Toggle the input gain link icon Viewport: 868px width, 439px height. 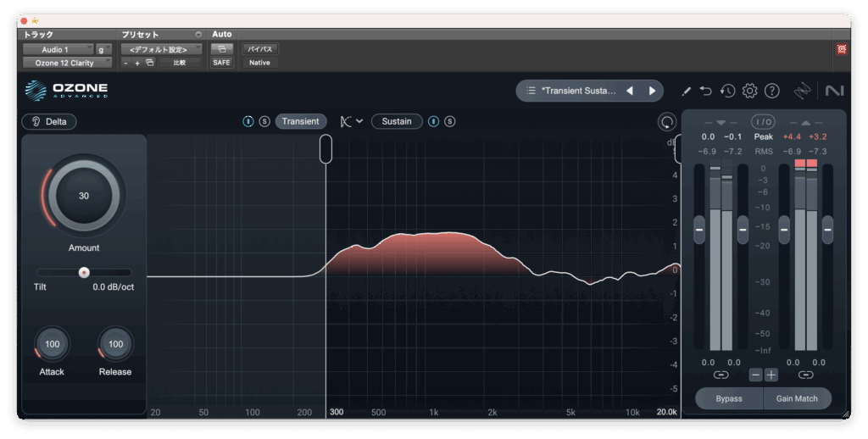721,375
